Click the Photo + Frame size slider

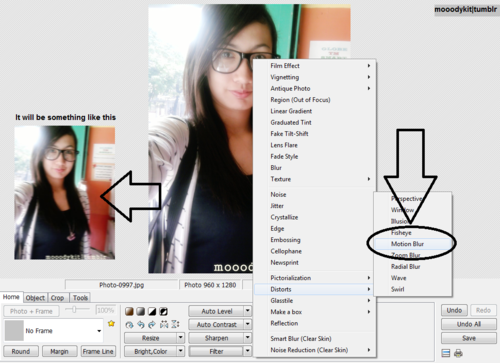[x=77, y=310]
